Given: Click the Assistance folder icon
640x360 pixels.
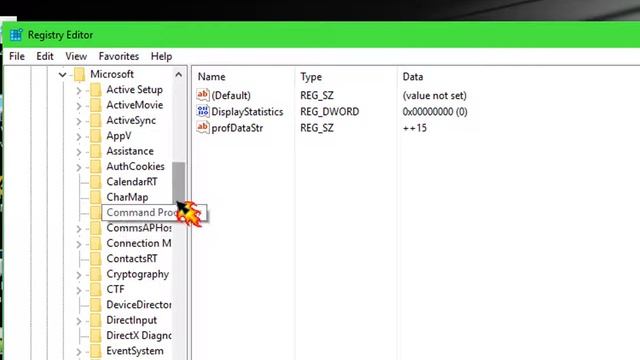Looking at the screenshot, I should click(x=96, y=151).
